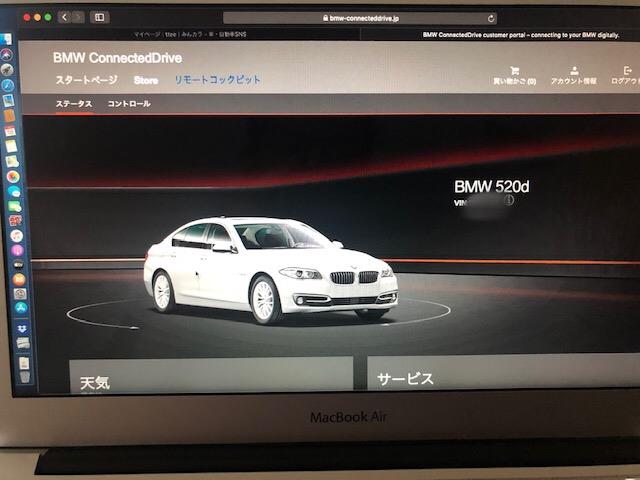Image resolution: width=640 pixels, height=480 pixels.
Task: Click the white BMW sedan image
Action: coord(270,269)
